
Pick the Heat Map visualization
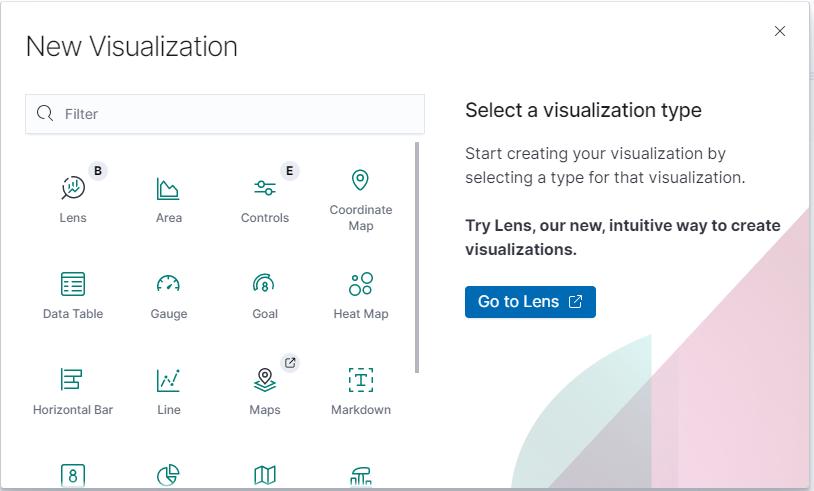[x=361, y=292]
